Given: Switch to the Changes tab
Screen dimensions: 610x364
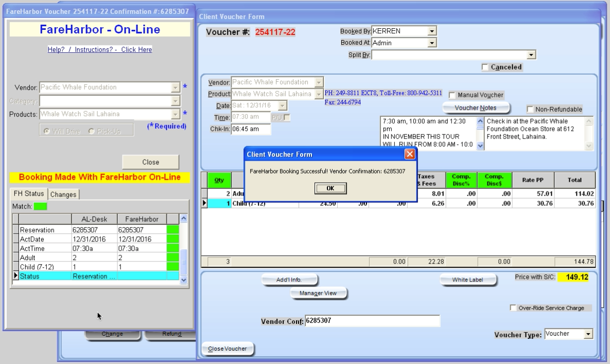Looking at the screenshot, I should pyautogui.click(x=63, y=195).
